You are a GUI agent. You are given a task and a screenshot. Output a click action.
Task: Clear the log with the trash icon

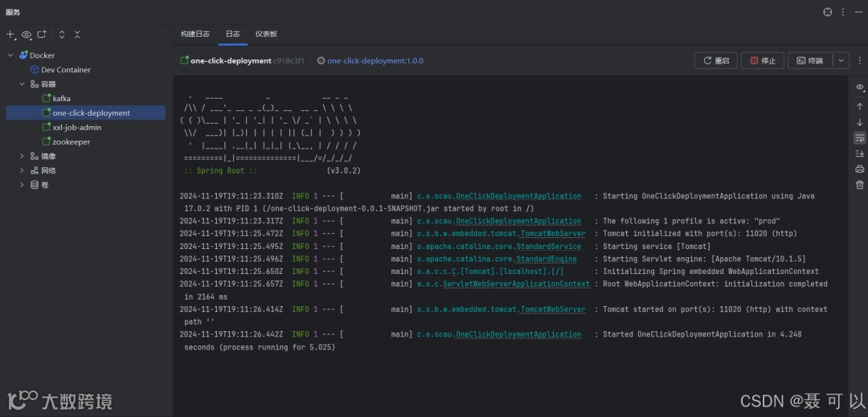click(x=859, y=186)
